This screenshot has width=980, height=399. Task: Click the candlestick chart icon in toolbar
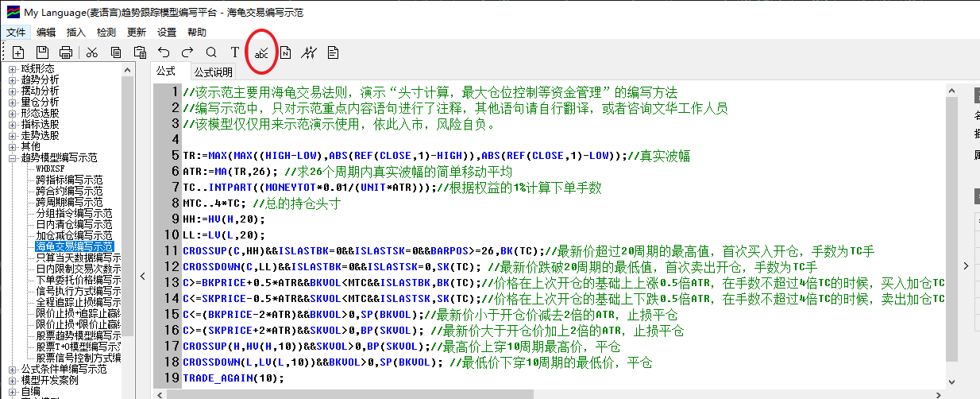(x=310, y=52)
